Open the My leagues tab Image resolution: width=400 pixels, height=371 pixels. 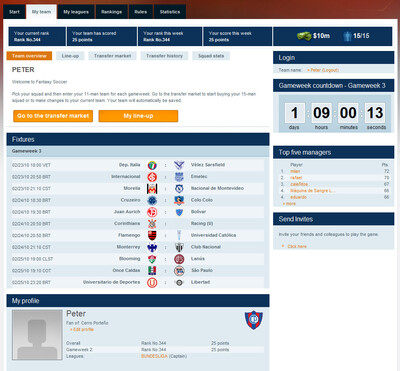76,12
